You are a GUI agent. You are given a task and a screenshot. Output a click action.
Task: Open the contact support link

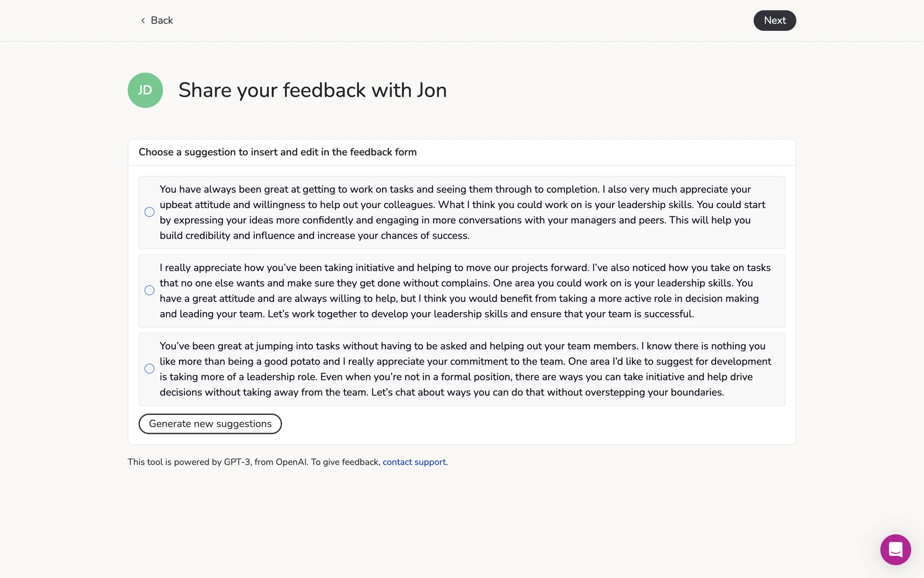pos(414,462)
